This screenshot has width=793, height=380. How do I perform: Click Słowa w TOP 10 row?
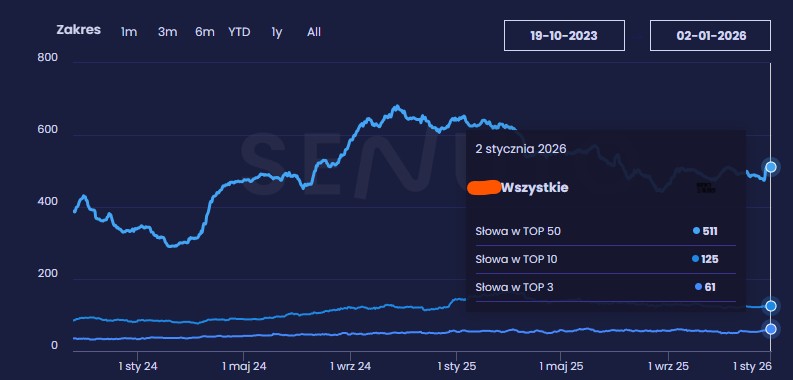click(x=605, y=260)
